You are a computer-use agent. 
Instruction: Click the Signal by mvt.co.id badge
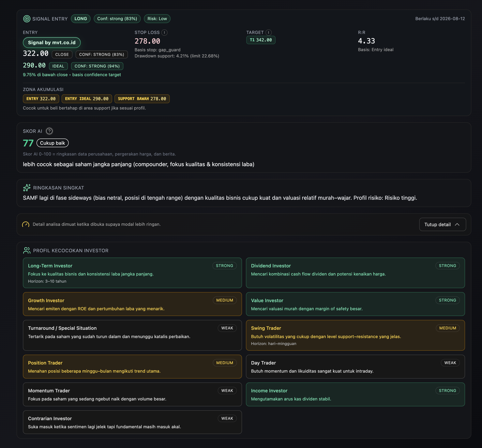(52, 43)
